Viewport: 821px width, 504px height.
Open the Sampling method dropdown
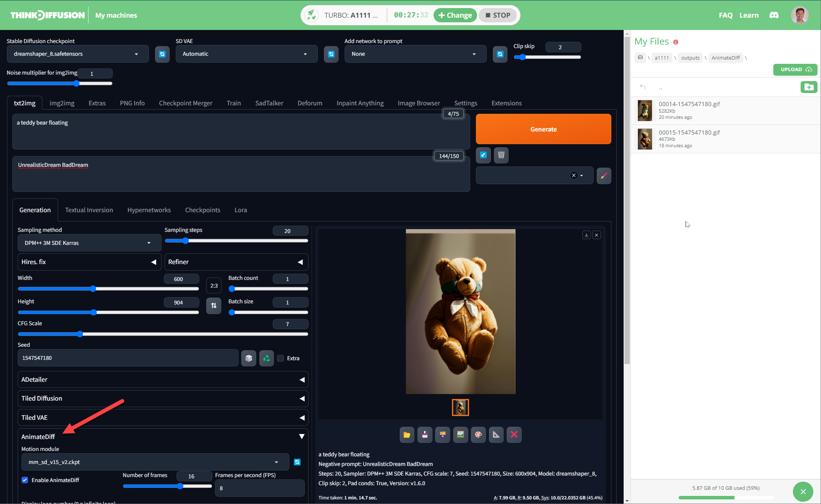click(89, 243)
